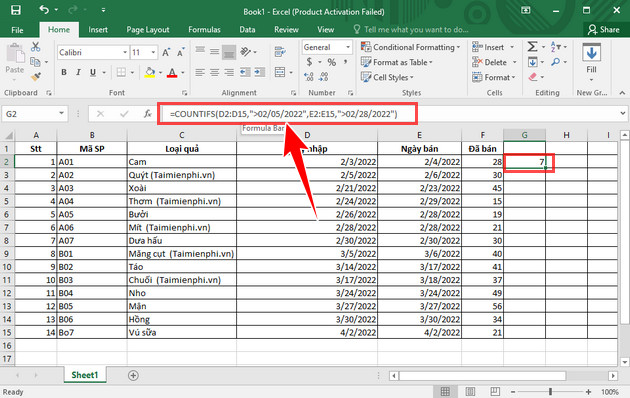The width and height of the screenshot is (630, 398).
Task: Click the zoom slider handle
Action: 550,392
